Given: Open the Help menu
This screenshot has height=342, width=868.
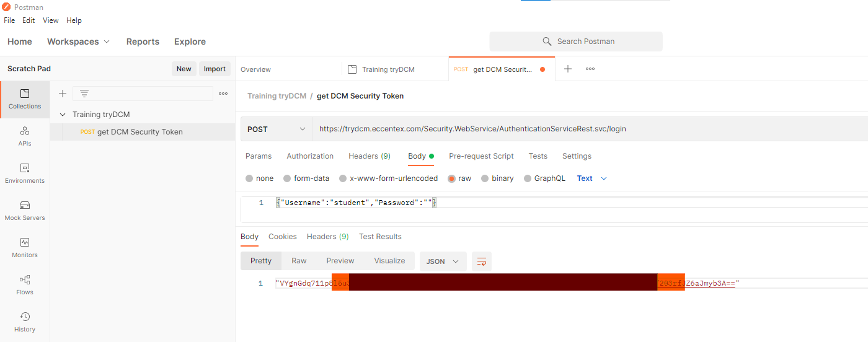Looking at the screenshot, I should pos(74,20).
